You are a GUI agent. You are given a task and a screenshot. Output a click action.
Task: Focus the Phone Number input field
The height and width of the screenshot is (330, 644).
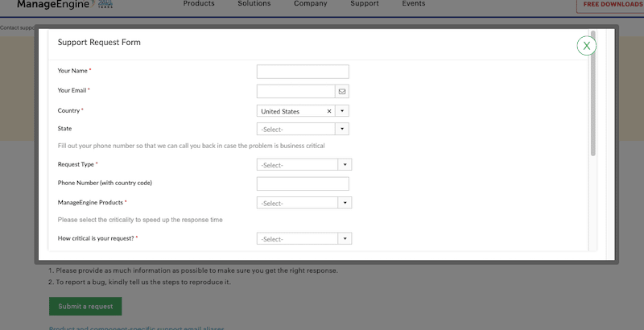coord(303,184)
